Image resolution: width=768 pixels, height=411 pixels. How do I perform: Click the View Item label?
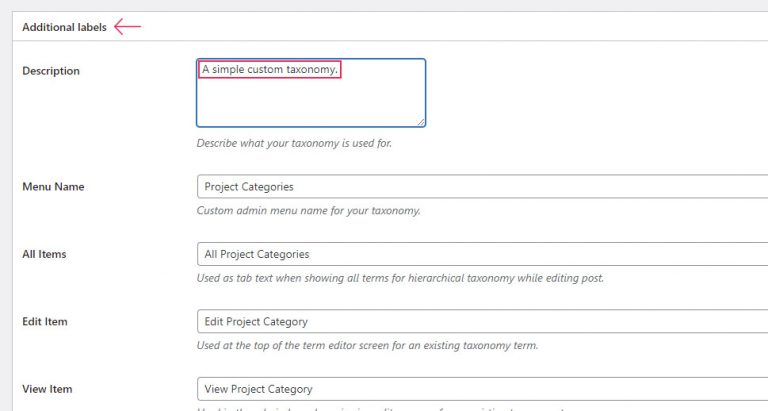tap(47, 389)
